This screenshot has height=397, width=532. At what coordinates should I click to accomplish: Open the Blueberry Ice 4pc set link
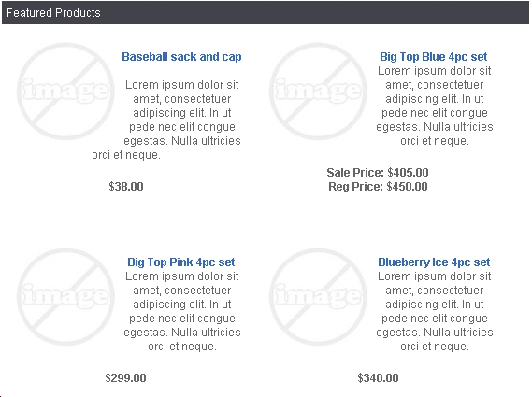pyautogui.click(x=434, y=262)
